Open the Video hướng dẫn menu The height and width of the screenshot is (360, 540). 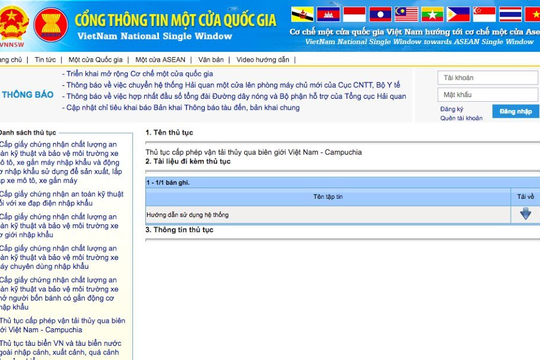tap(263, 60)
